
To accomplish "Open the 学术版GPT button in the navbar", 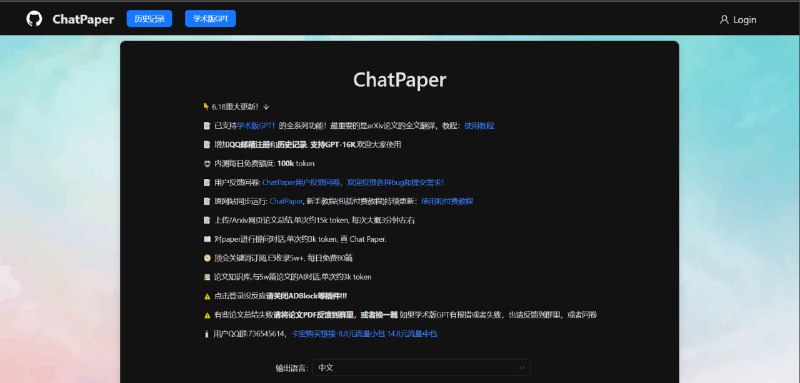I will 210,19.
